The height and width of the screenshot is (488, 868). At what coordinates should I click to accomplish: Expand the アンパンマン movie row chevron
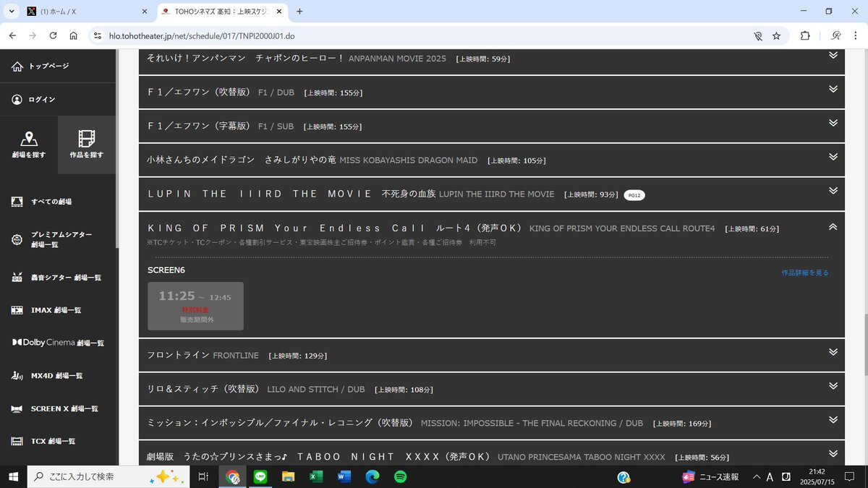click(833, 56)
